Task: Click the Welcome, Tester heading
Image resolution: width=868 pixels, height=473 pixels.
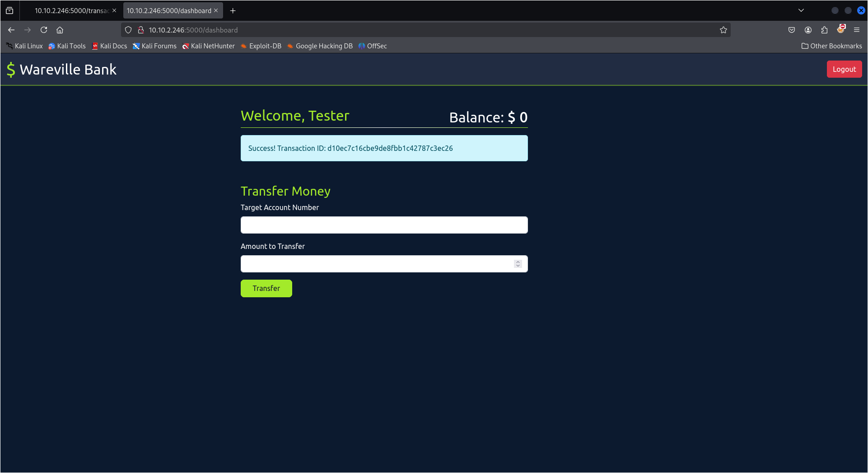Action: pos(295,116)
